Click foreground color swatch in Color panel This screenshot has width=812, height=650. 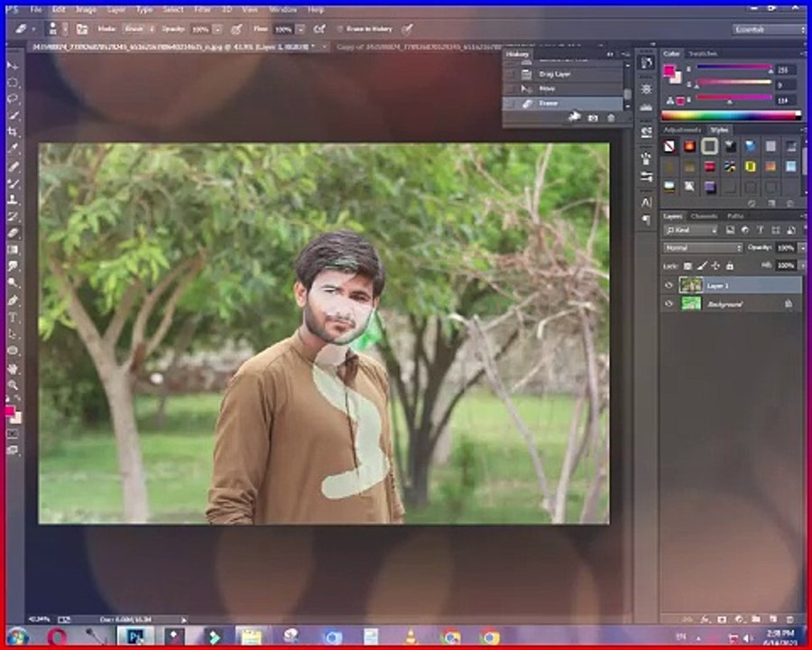point(669,71)
